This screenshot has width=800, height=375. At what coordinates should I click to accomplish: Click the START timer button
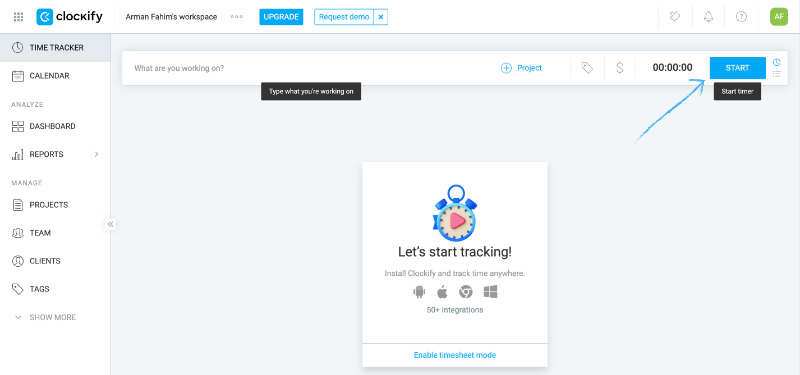pos(738,68)
